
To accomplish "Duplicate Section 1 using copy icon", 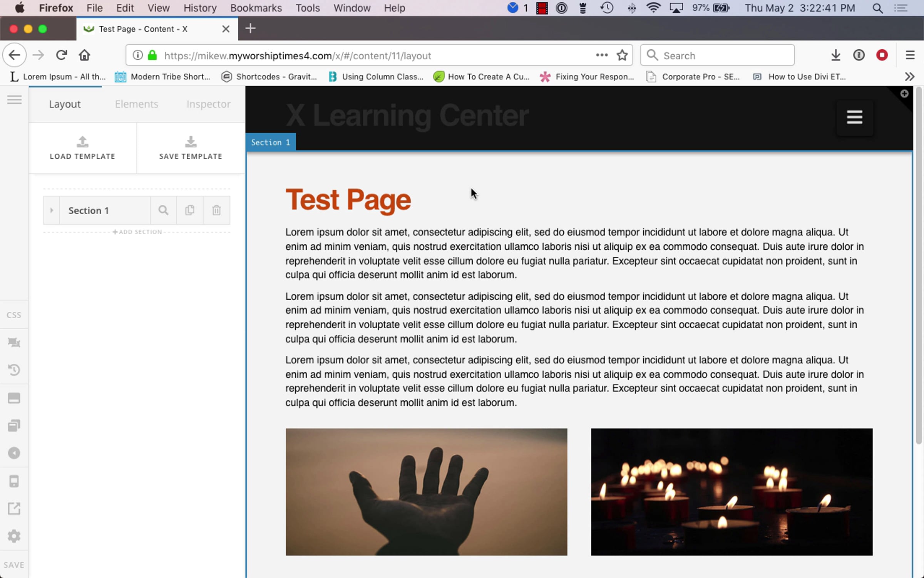I will pyautogui.click(x=190, y=210).
